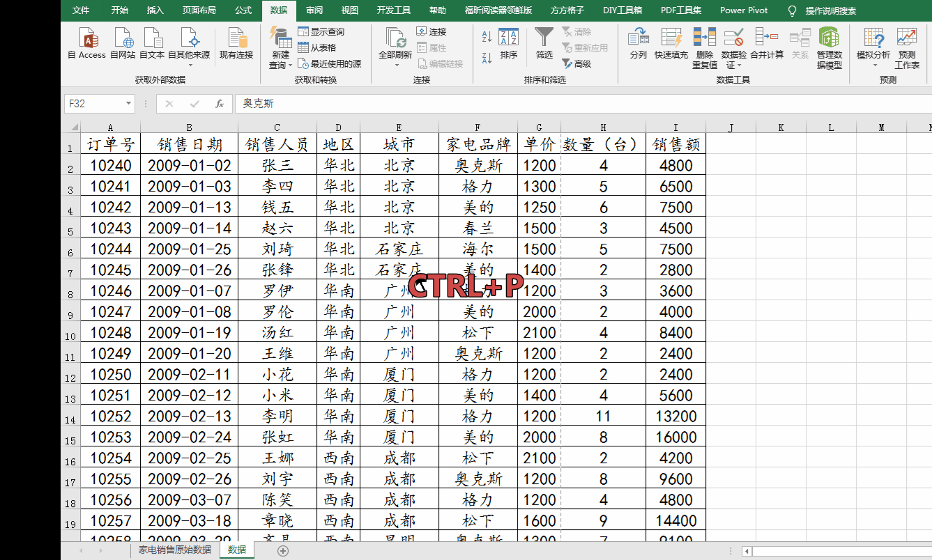932x560 pixels.
Task: Open the Name Box dropdown arrow
Action: point(129,104)
